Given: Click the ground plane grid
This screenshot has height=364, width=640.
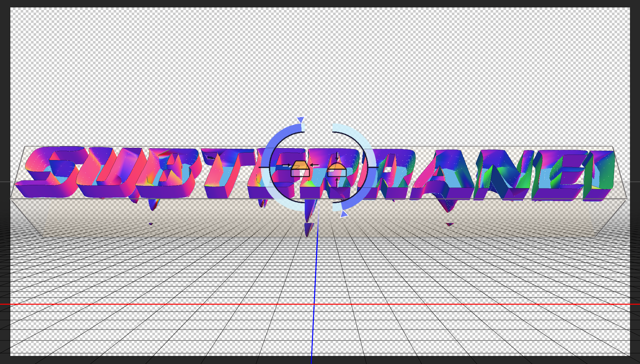Looking at the screenshot, I should coord(452,274).
